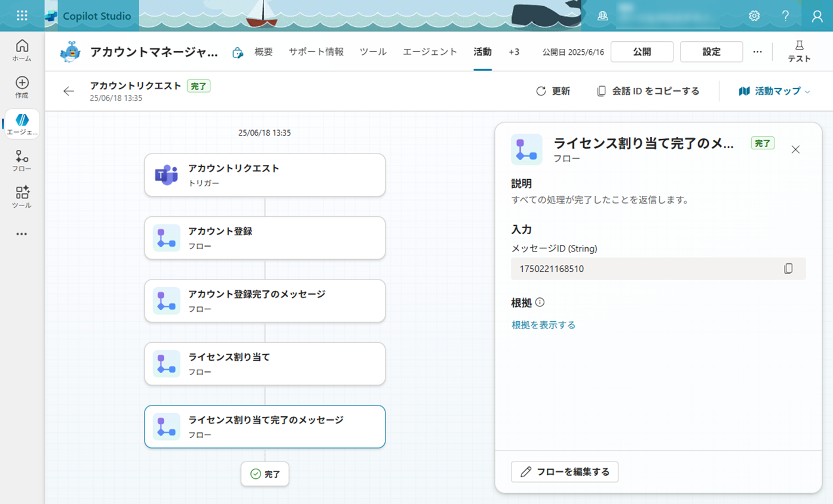This screenshot has height=504, width=833.
Task: Select the アカウント登録完了のメッセージ node
Action: coord(265,301)
